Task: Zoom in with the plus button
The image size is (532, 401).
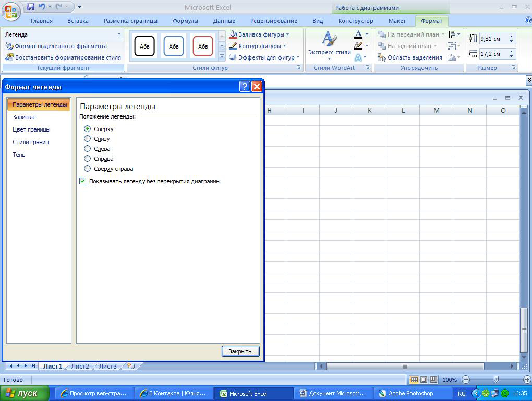Action: [527, 380]
